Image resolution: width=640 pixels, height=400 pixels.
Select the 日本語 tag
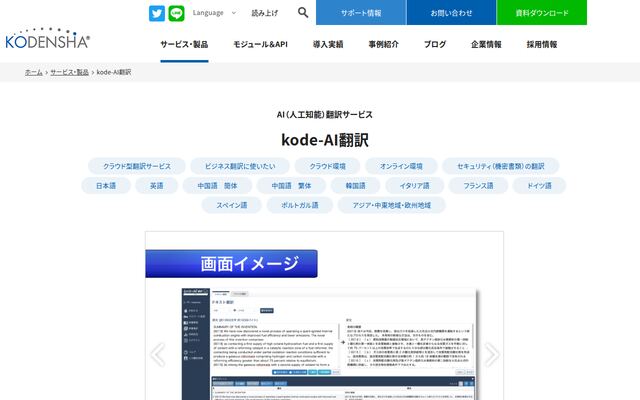pyautogui.click(x=106, y=186)
